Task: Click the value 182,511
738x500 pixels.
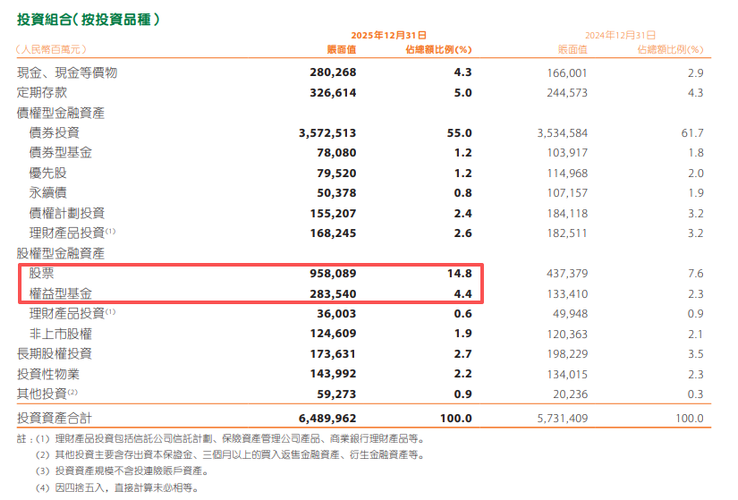Action: tap(567, 233)
